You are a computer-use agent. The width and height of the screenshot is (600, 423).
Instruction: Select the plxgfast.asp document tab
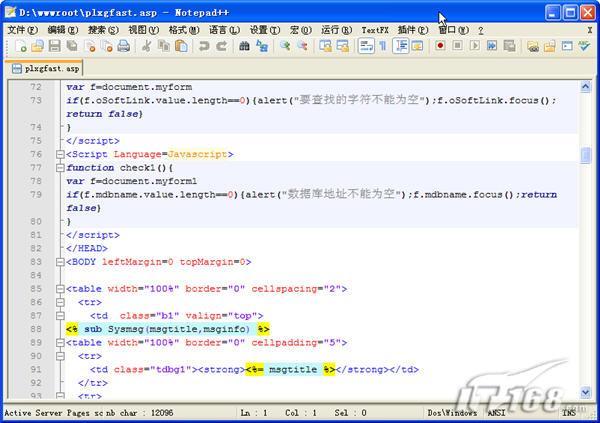(46, 69)
